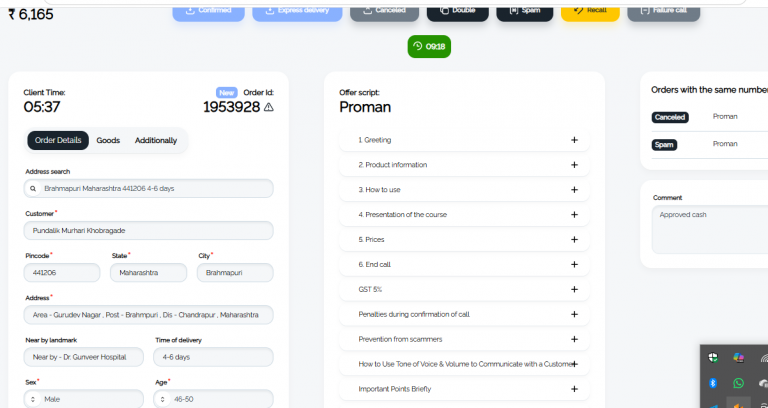This screenshot has height=408, width=768.
Task: Open the Age dropdown showing 46-50
Action: (213, 399)
